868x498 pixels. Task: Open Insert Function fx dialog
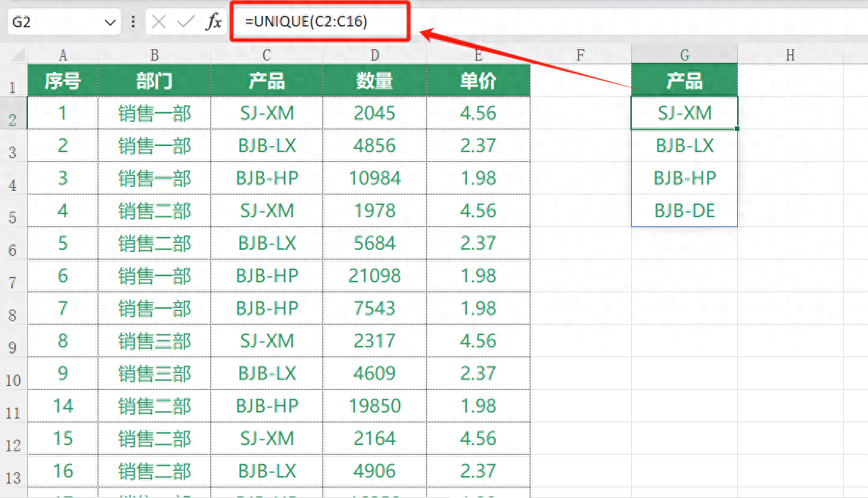pyautogui.click(x=213, y=22)
